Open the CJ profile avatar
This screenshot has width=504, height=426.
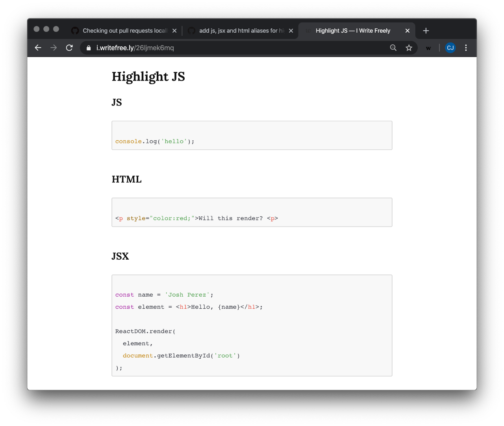click(x=450, y=48)
